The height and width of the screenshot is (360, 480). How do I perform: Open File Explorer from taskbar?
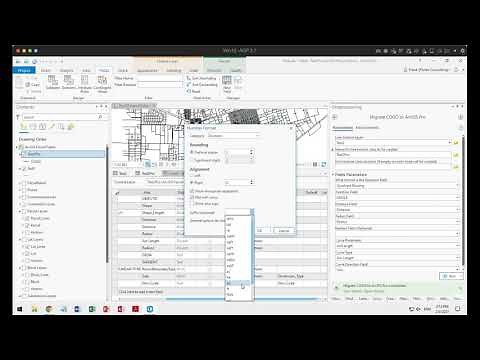click(x=34, y=309)
